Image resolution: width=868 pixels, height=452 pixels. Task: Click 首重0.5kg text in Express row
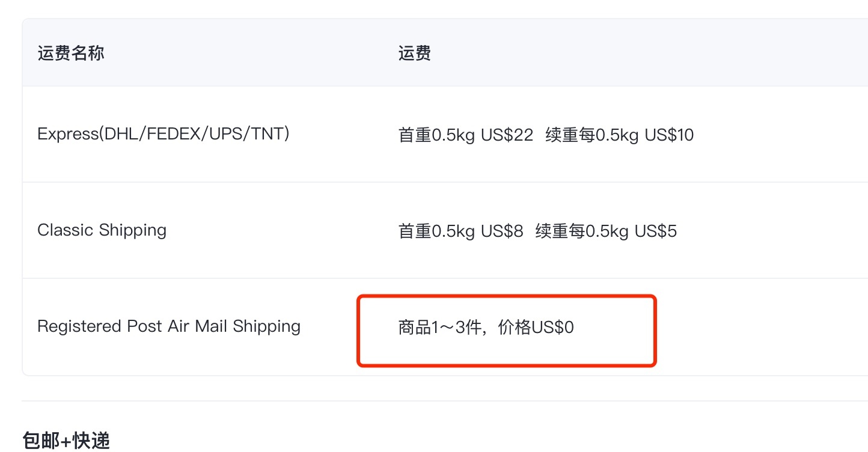pos(436,135)
